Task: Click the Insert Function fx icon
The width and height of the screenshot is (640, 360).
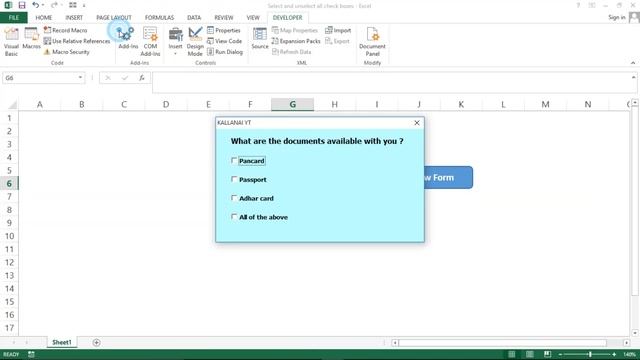Action: (142, 78)
